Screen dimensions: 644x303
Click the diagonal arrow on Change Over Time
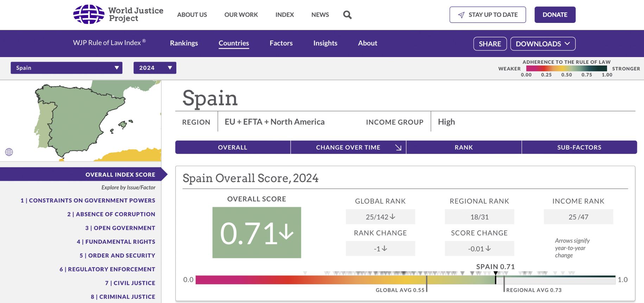(x=398, y=147)
